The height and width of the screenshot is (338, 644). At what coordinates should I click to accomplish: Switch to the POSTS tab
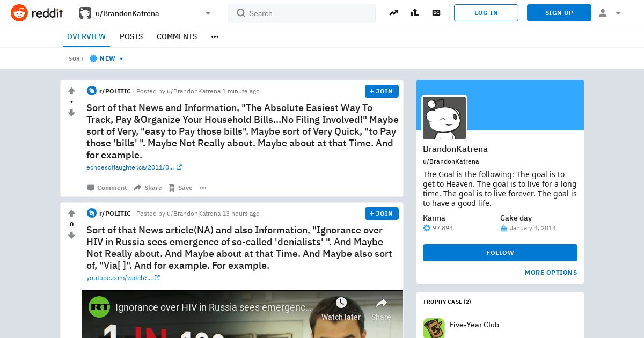point(131,36)
